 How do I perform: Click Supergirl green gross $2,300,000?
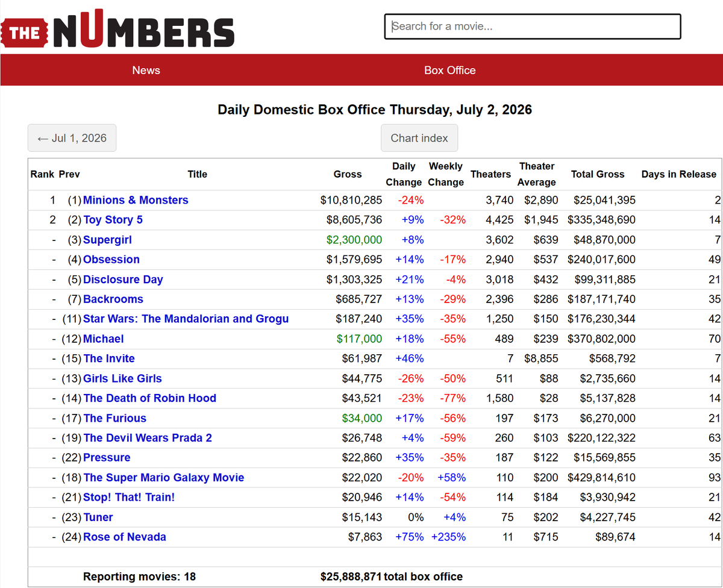tap(354, 240)
